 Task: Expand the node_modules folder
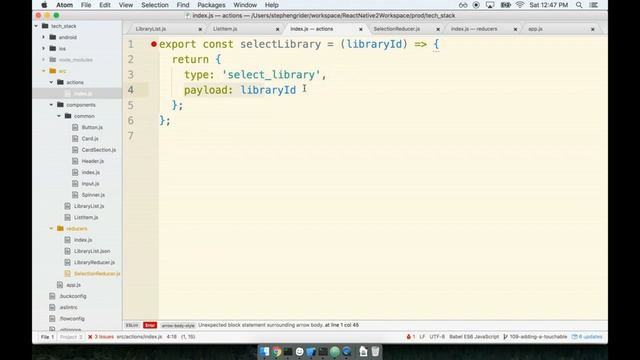44,60
